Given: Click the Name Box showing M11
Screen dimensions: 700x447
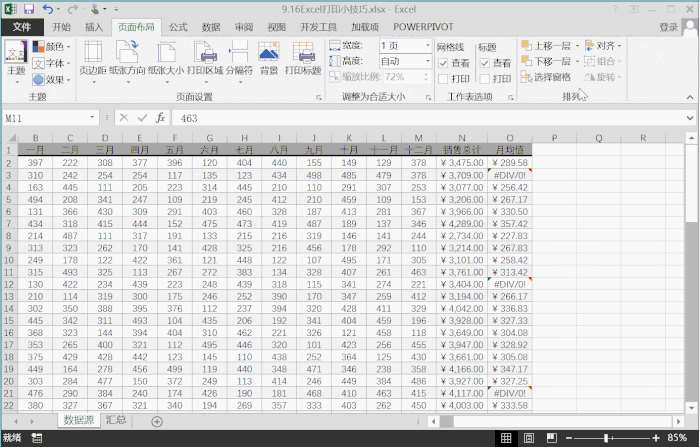Looking at the screenshot, I should tap(46, 118).
